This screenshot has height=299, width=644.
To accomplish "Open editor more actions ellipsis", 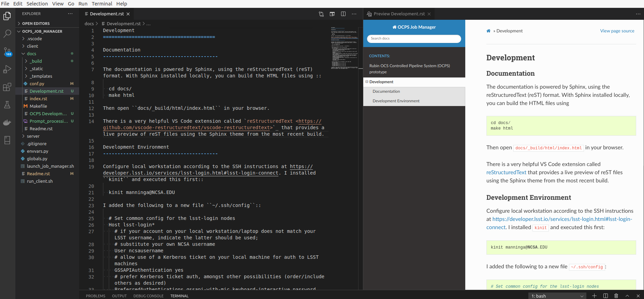I will pos(354,14).
